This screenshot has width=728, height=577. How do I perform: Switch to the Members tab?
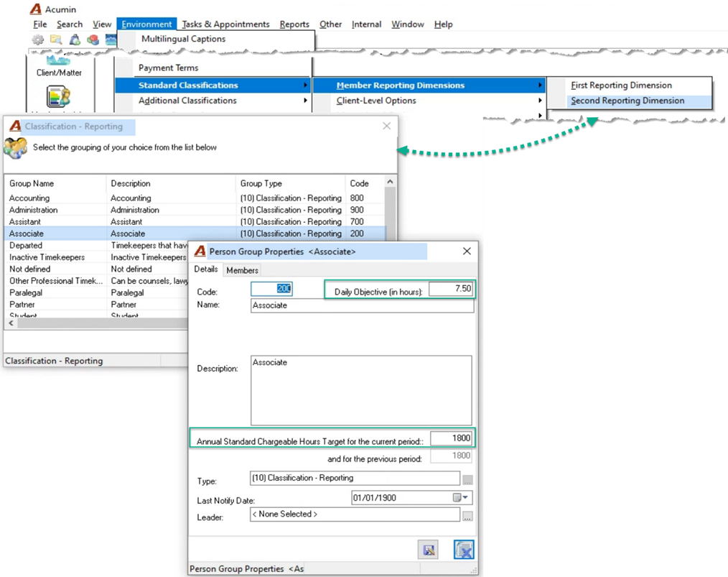(x=243, y=270)
